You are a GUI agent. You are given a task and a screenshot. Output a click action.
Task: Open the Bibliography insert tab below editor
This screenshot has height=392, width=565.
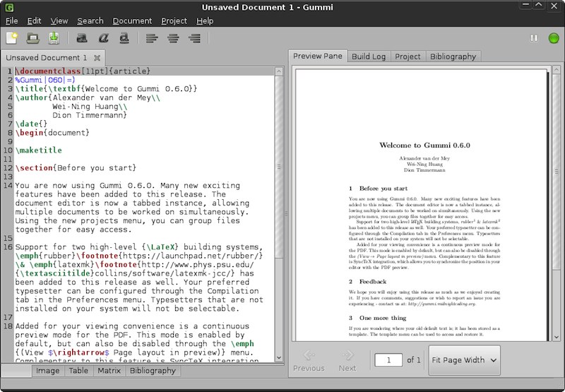tap(153, 371)
